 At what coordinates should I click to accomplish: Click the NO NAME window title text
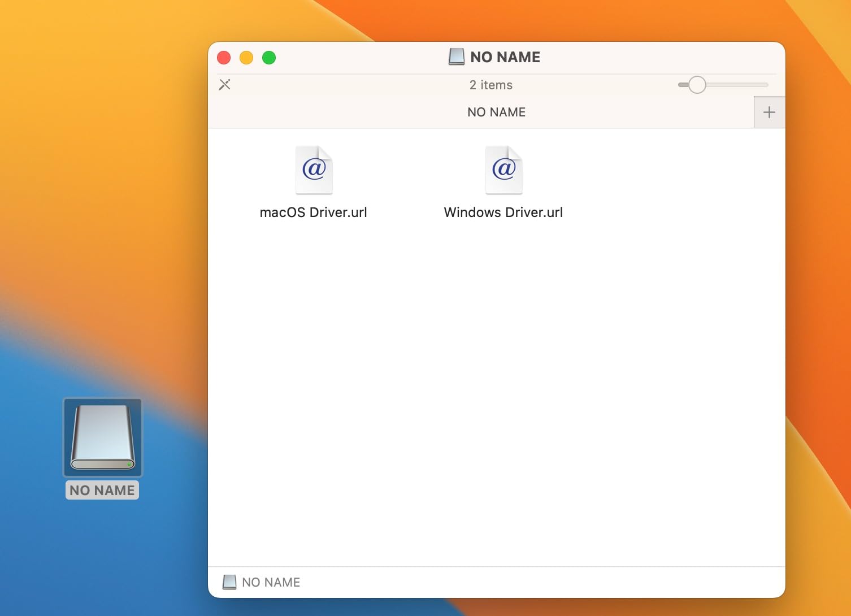(505, 57)
